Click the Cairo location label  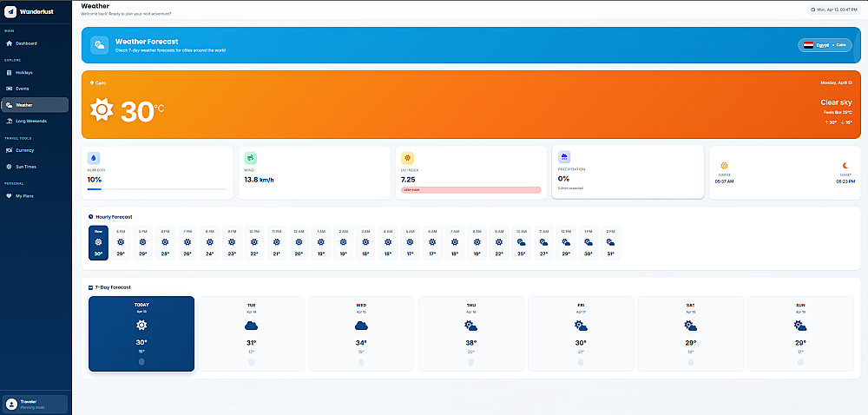101,83
